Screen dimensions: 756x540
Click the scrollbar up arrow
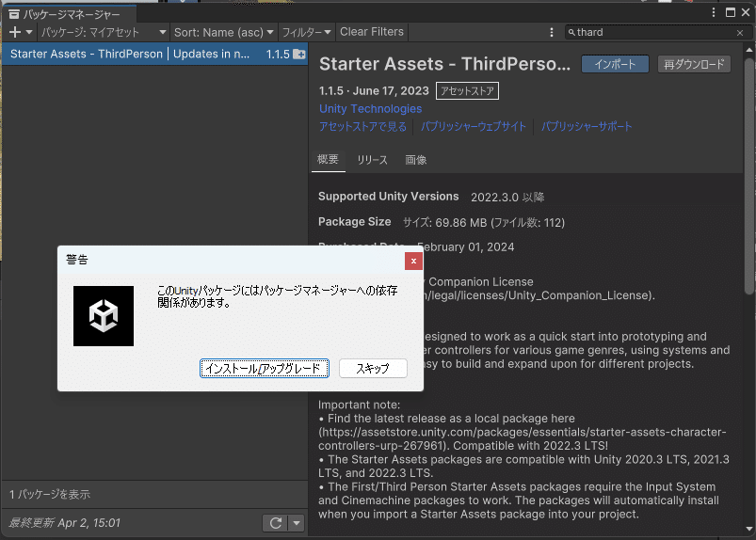[748, 50]
